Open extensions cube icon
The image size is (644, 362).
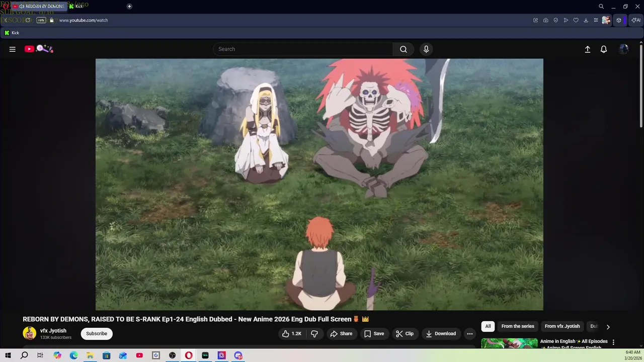[619, 20]
